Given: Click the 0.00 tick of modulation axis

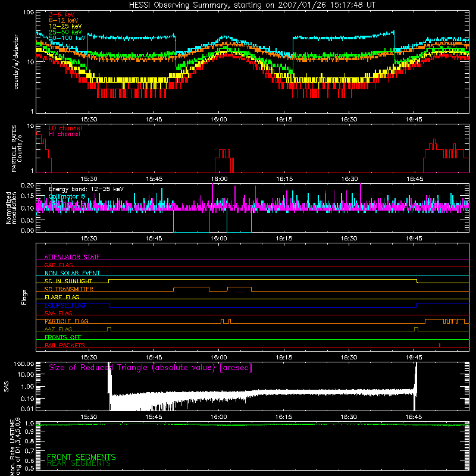Looking at the screenshot, I should click(x=27, y=230).
